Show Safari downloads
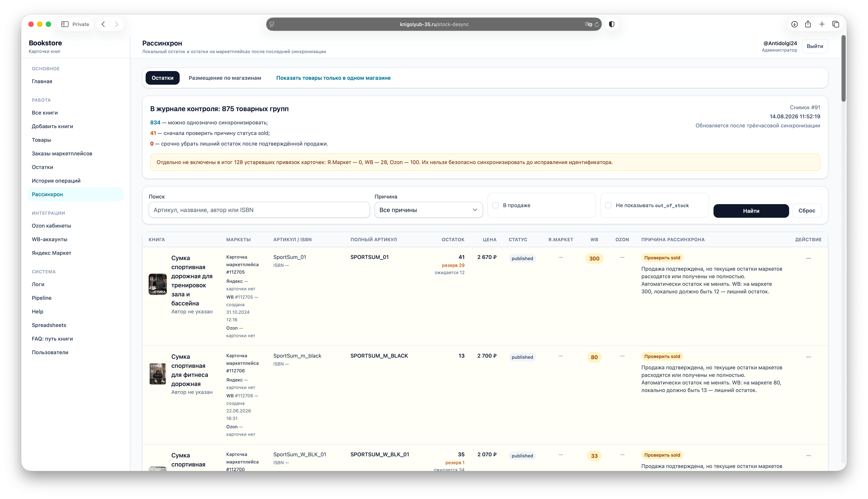This screenshot has height=499, width=868. 794,24
